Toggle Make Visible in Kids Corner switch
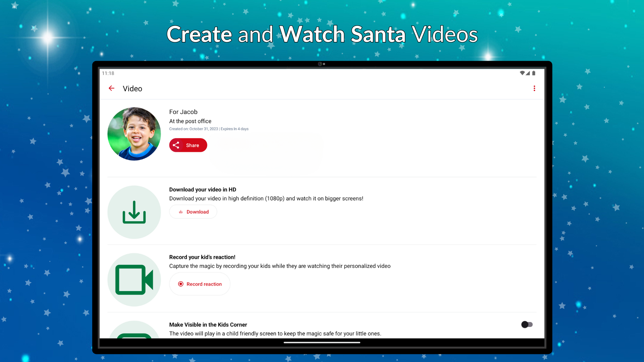This screenshot has height=362, width=644. pos(527,324)
